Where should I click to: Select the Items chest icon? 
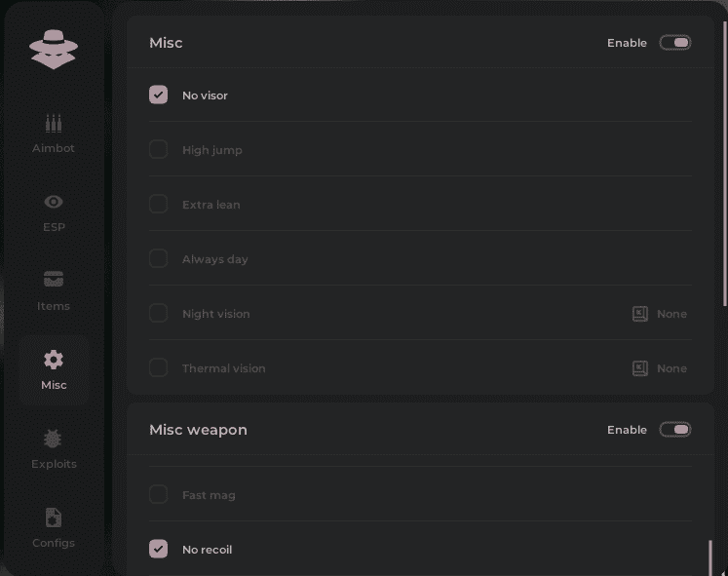(54, 280)
